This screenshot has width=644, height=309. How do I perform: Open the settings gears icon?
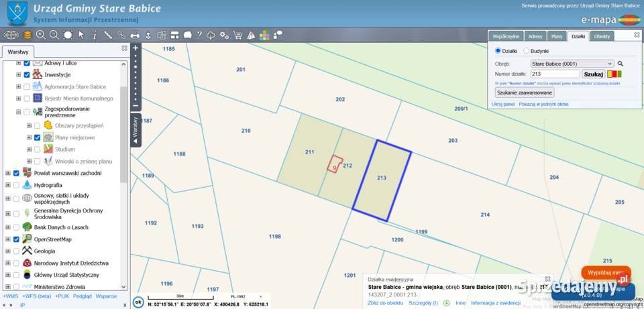(x=224, y=35)
